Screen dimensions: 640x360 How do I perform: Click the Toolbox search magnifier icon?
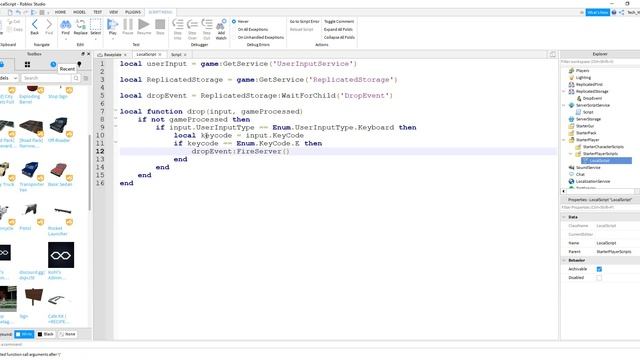coord(76,78)
